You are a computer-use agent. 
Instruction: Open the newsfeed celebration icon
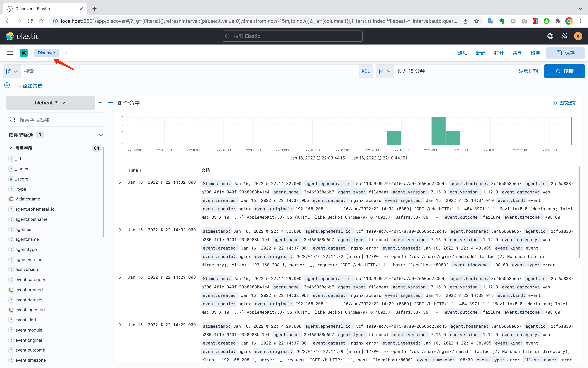(564, 36)
